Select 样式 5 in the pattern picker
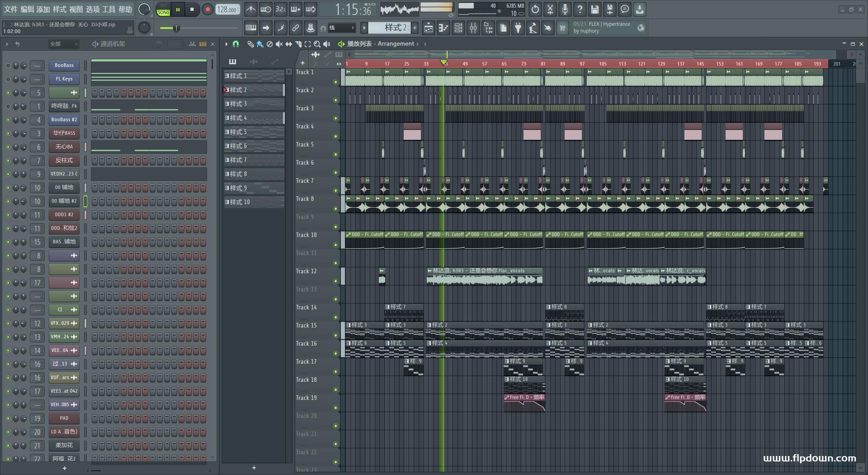This screenshot has height=475, width=868. (254, 132)
